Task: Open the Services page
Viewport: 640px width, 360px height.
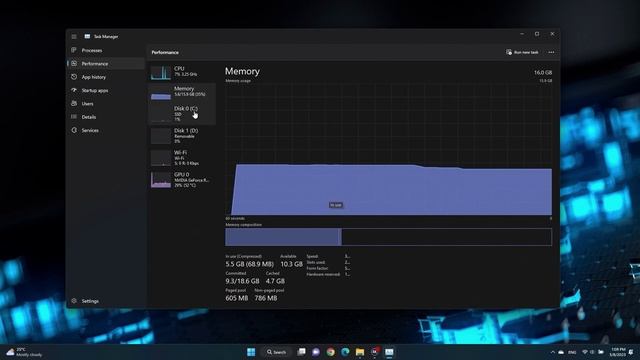Action: [106, 130]
